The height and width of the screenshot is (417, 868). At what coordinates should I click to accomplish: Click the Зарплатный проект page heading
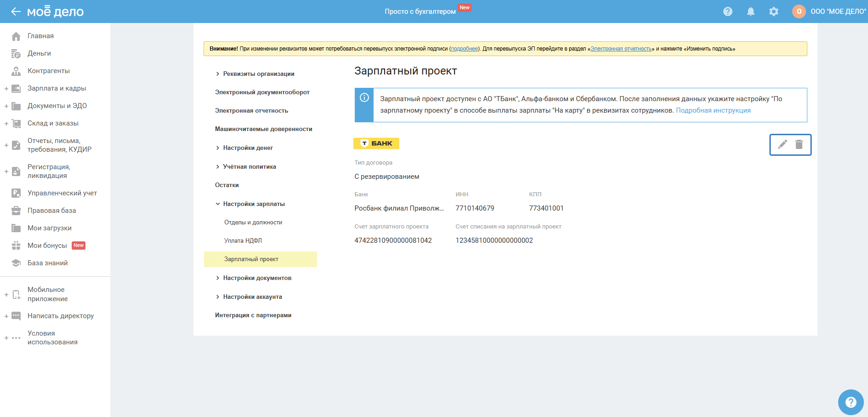[x=406, y=71]
